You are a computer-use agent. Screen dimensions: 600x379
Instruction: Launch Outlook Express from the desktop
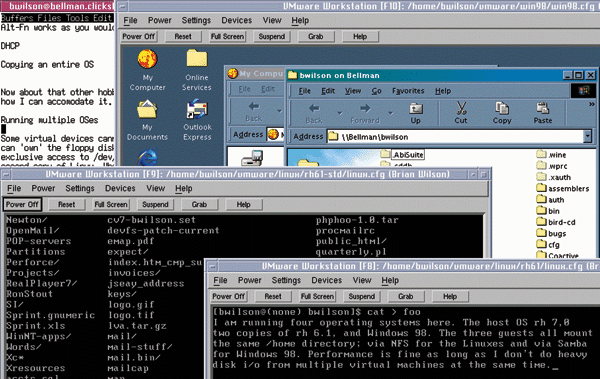click(197, 120)
